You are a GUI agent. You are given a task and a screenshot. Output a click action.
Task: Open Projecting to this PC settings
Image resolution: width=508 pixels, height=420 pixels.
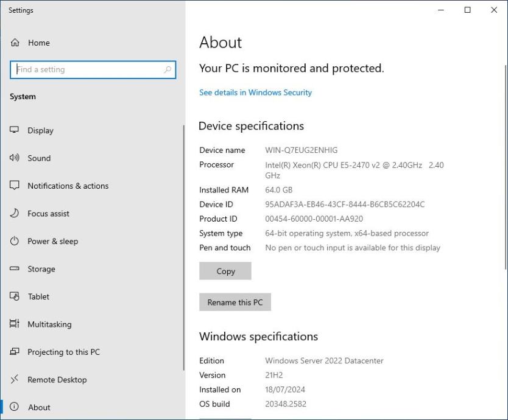pyautogui.click(x=63, y=352)
